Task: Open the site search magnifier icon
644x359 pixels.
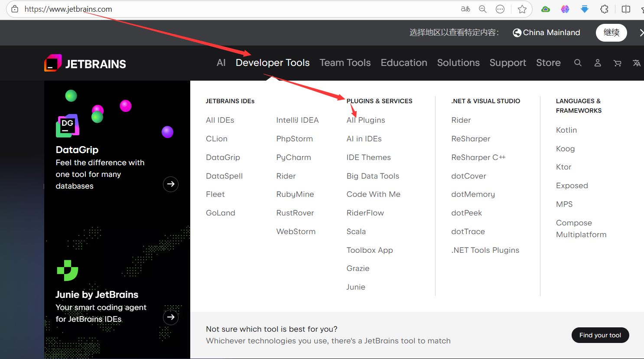Action: 578,63
